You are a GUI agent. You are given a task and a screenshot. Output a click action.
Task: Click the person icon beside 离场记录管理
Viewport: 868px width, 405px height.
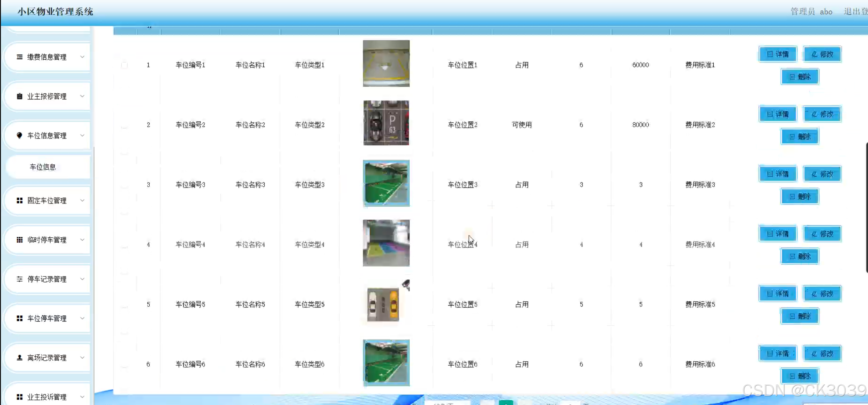[x=20, y=357]
